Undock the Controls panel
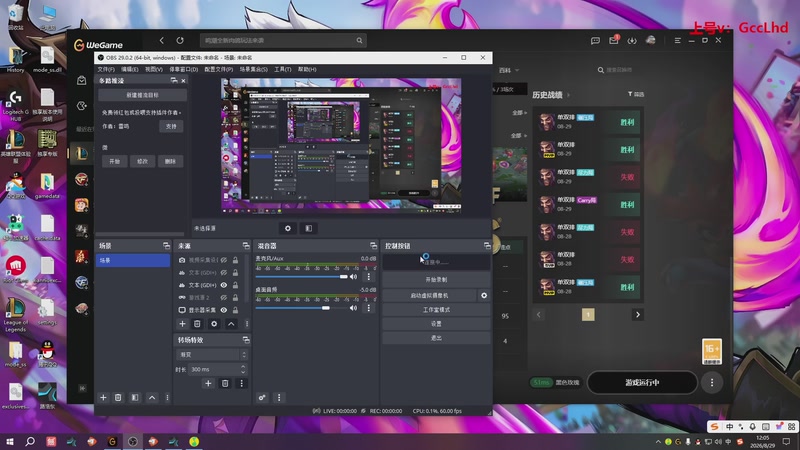 (x=487, y=245)
